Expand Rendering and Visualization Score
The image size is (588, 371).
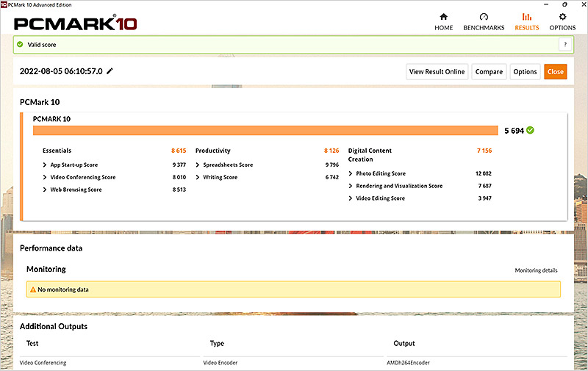351,186
